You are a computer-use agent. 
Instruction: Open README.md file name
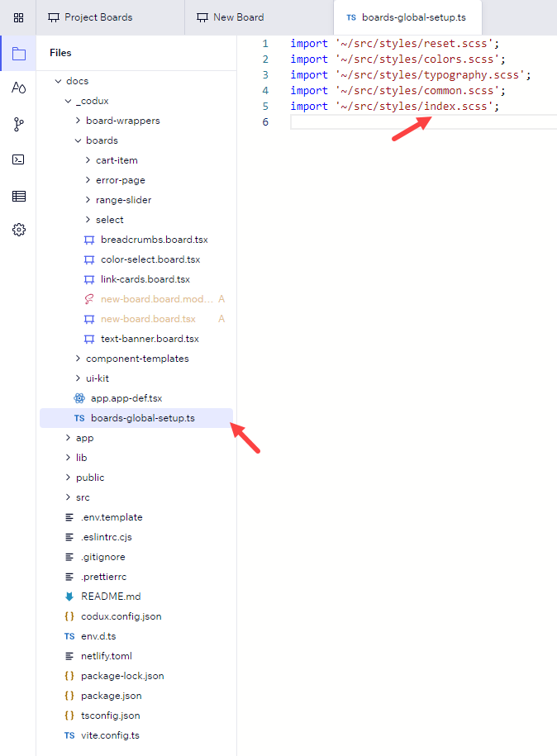tap(111, 597)
